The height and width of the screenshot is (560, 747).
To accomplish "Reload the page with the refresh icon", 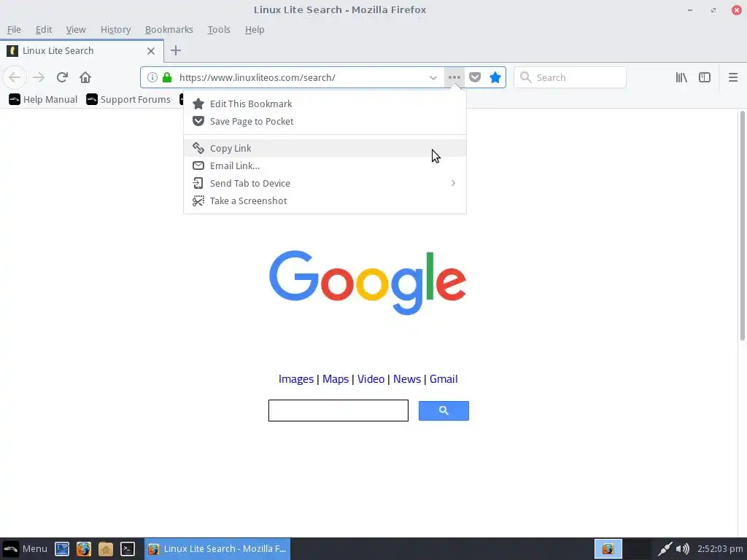I will 62,77.
